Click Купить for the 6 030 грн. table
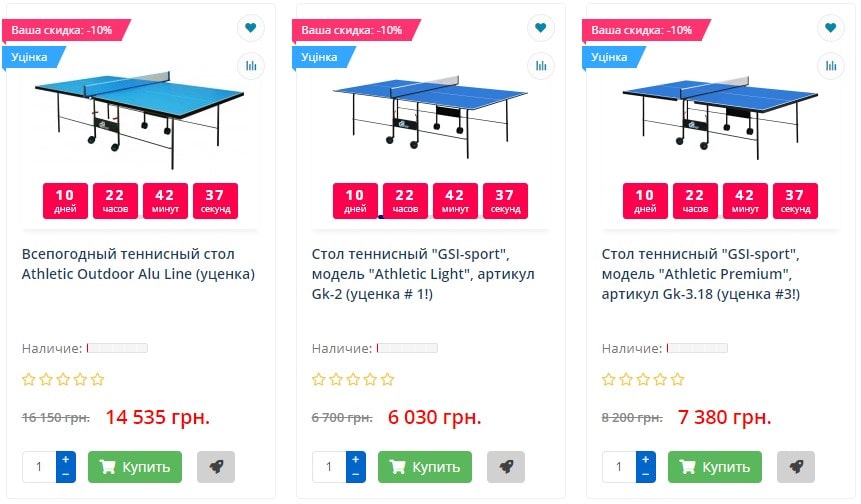Image resolution: width=861 pixels, height=504 pixels. tap(425, 467)
